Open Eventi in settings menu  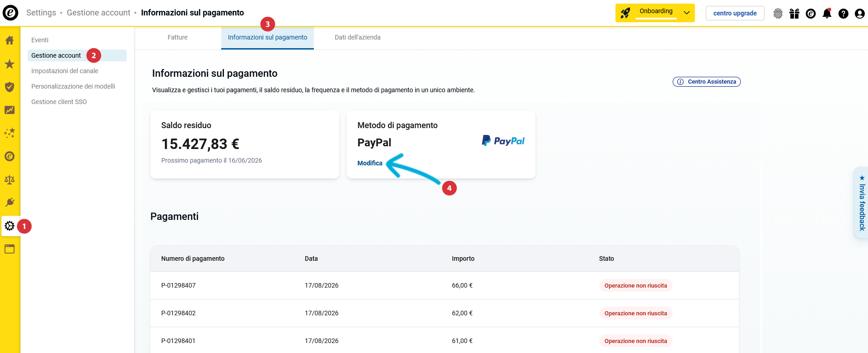pyautogui.click(x=40, y=40)
